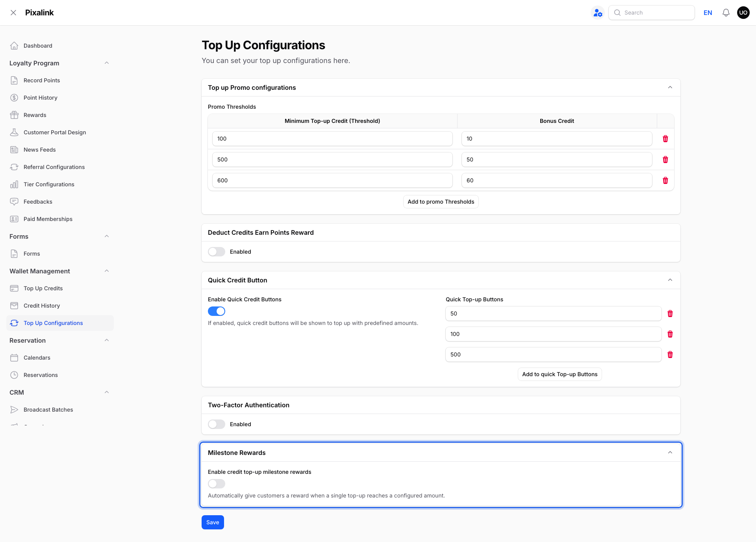
Task: Remove the 50 quick top-up button
Action: click(x=670, y=314)
